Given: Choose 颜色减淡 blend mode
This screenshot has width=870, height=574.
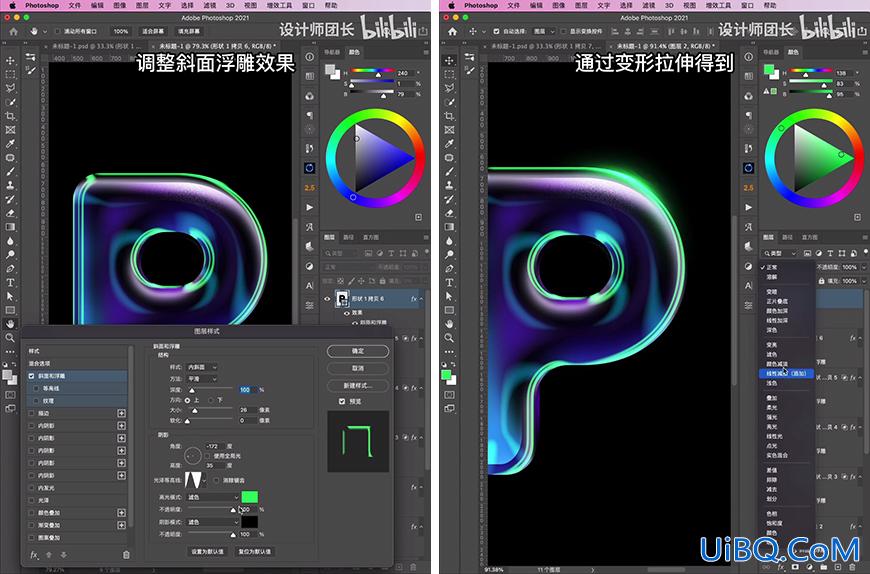Looking at the screenshot, I should [x=777, y=364].
